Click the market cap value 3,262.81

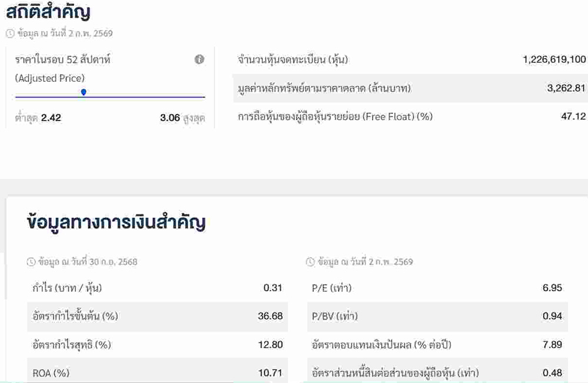tap(566, 88)
